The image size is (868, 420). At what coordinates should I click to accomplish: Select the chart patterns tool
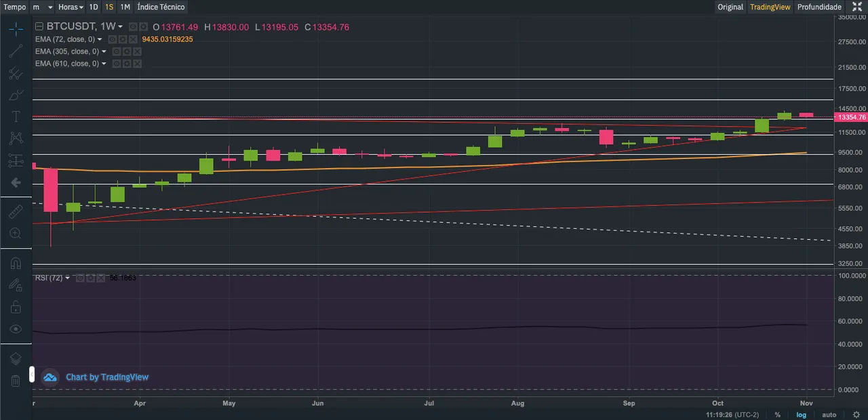16,138
